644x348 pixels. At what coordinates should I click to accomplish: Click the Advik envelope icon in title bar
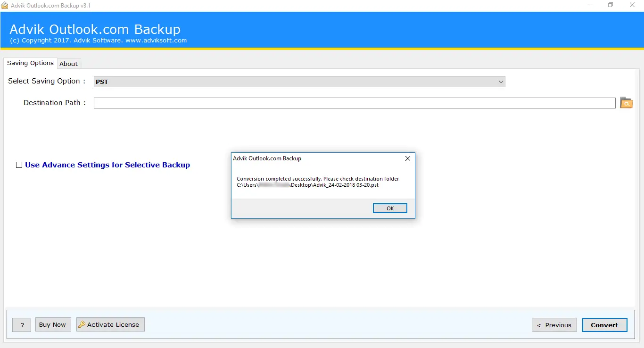[5, 5]
